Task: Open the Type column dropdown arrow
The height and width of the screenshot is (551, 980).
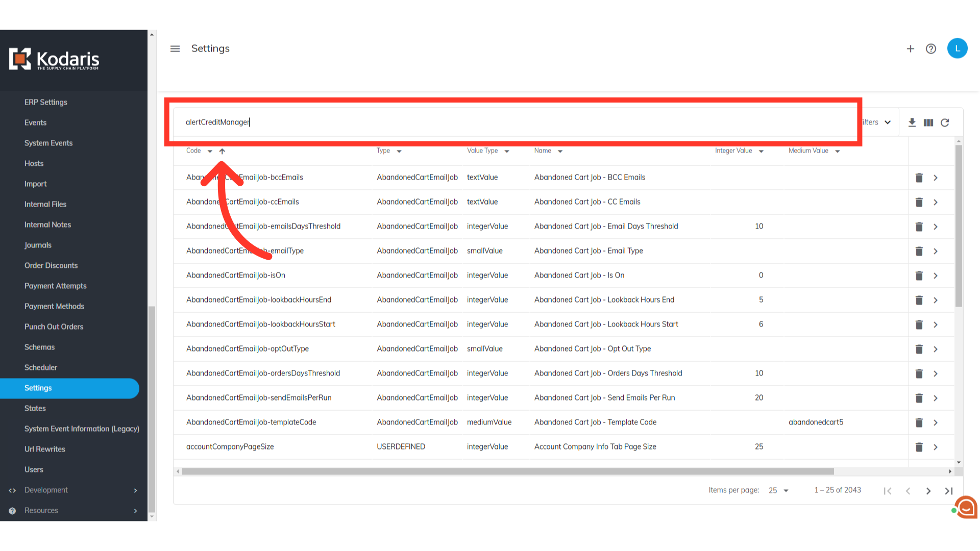Action: pyautogui.click(x=399, y=151)
